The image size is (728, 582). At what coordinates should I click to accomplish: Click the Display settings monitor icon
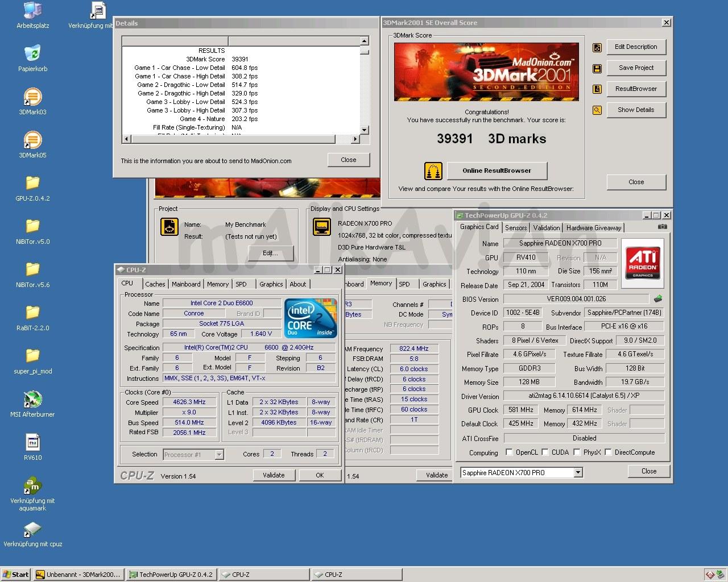pos(322,227)
